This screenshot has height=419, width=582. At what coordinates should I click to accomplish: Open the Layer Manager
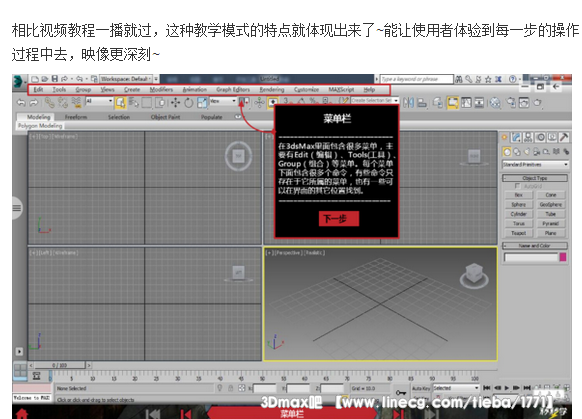tap(438, 102)
